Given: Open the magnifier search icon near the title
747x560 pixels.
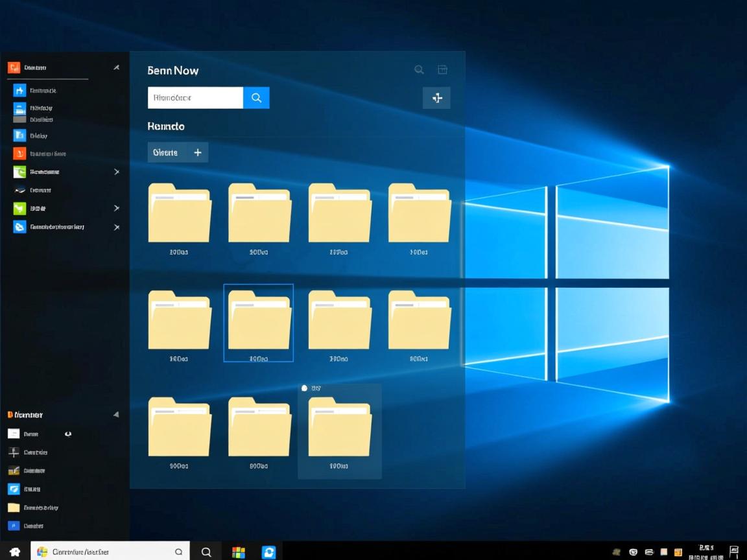Looking at the screenshot, I should click(419, 69).
